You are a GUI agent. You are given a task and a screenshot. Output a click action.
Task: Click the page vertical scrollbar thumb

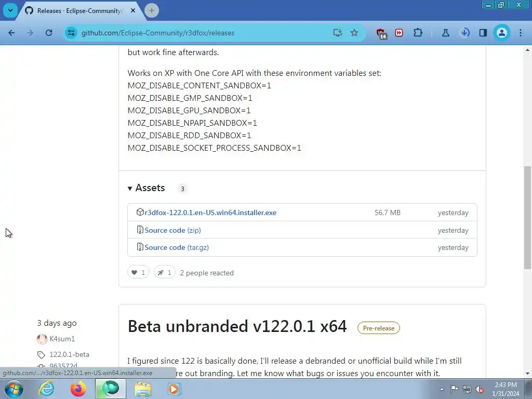(527, 218)
